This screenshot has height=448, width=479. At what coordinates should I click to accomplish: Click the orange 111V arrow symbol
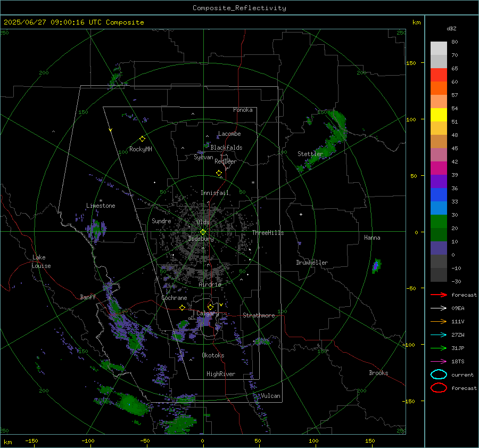click(439, 321)
